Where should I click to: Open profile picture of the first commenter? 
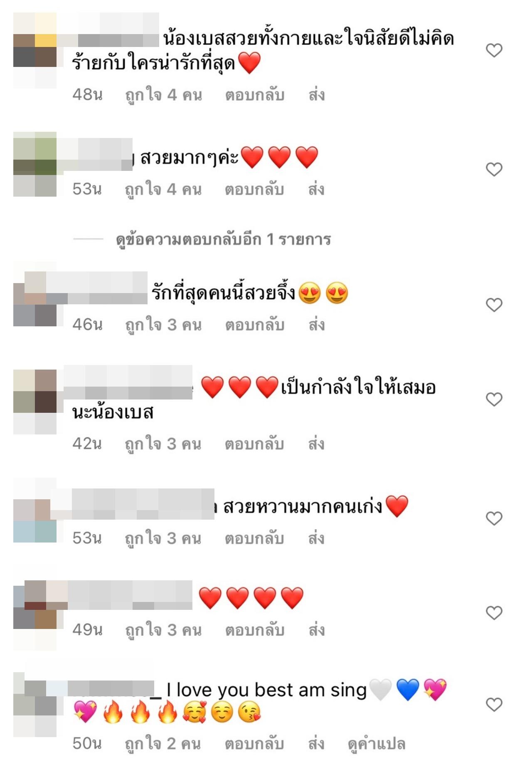tap(35, 50)
